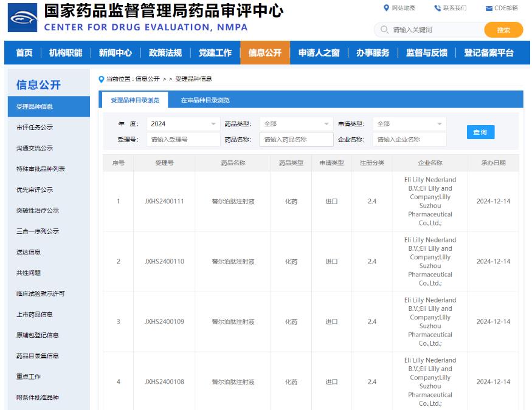Open 新闻中心 in navigation bar
This screenshot has width=532, height=410.
click(x=116, y=53)
